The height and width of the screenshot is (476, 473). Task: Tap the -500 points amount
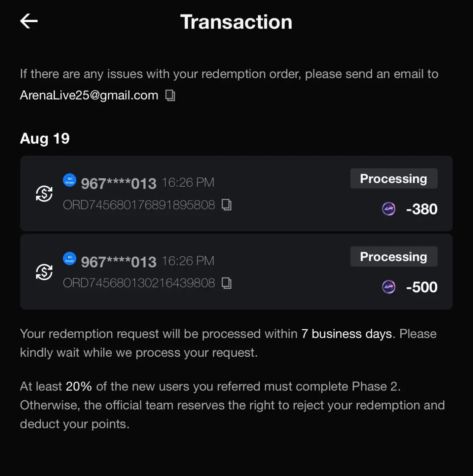pyautogui.click(x=422, y=287)
